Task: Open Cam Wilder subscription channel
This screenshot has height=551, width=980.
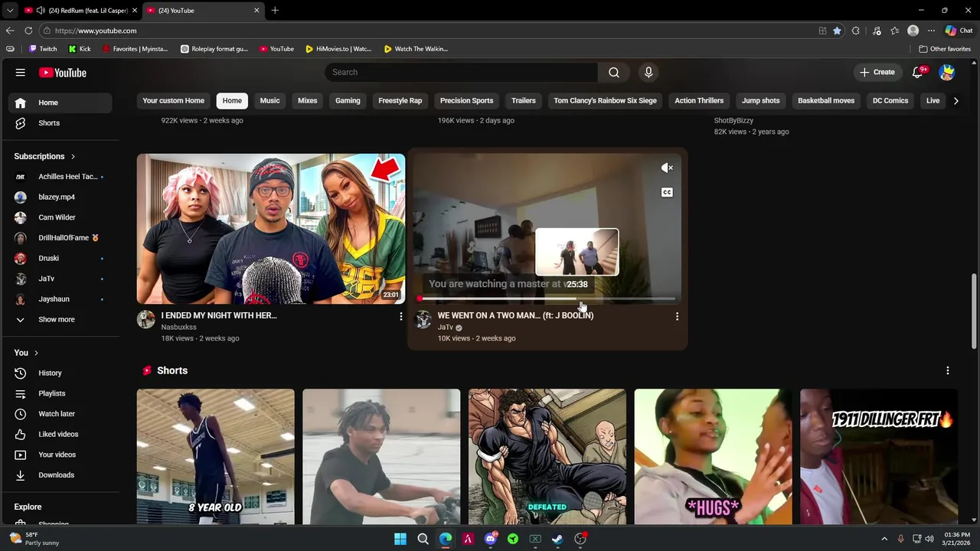Action: tap(61, 217)
